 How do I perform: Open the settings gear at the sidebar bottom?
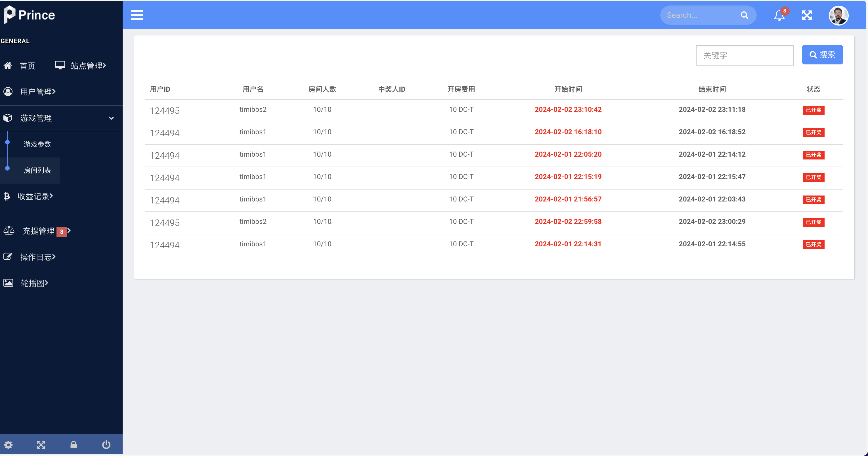tap(8, 445)
